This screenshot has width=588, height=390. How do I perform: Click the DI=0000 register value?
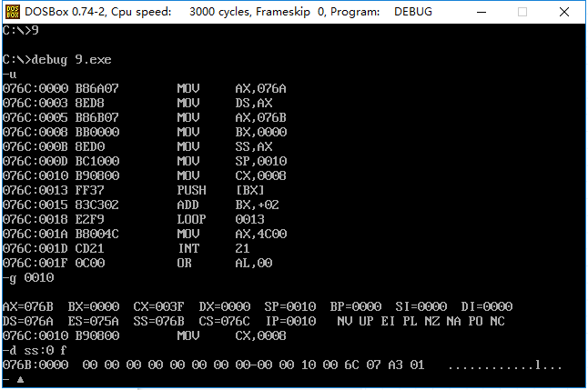(x=487, y=307)
